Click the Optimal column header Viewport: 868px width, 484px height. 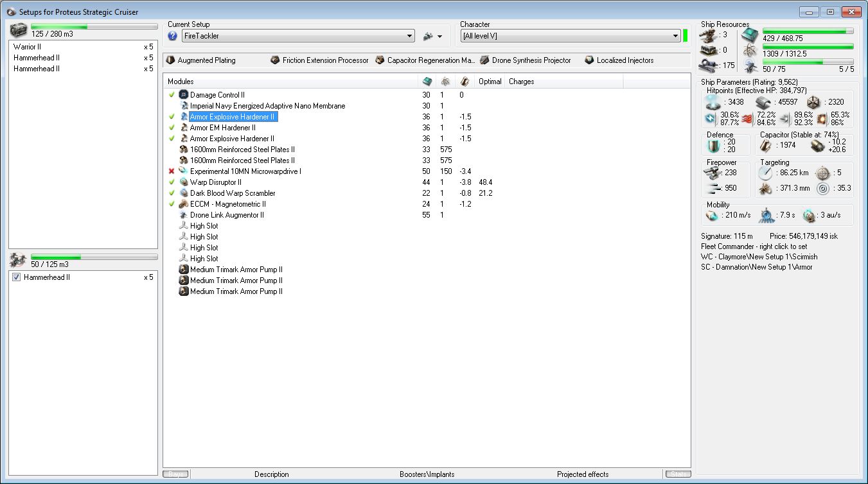pos(490,82)
